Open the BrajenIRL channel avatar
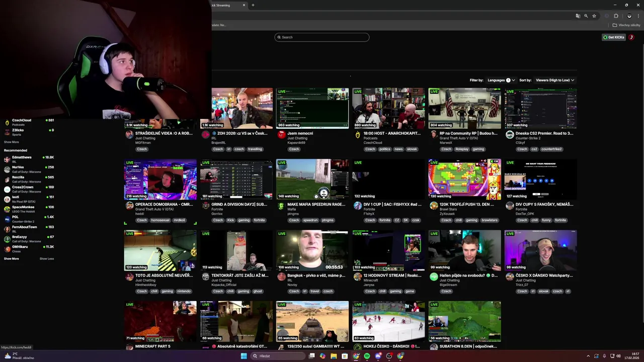Screen dimensions: 644x362 click(x=205, y=135)
